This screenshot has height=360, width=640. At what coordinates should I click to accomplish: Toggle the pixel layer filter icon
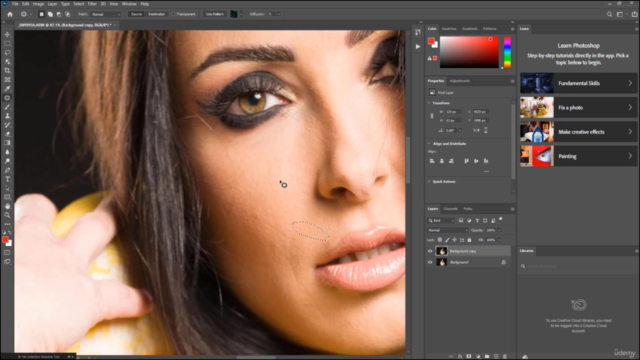tap(461, 220)
